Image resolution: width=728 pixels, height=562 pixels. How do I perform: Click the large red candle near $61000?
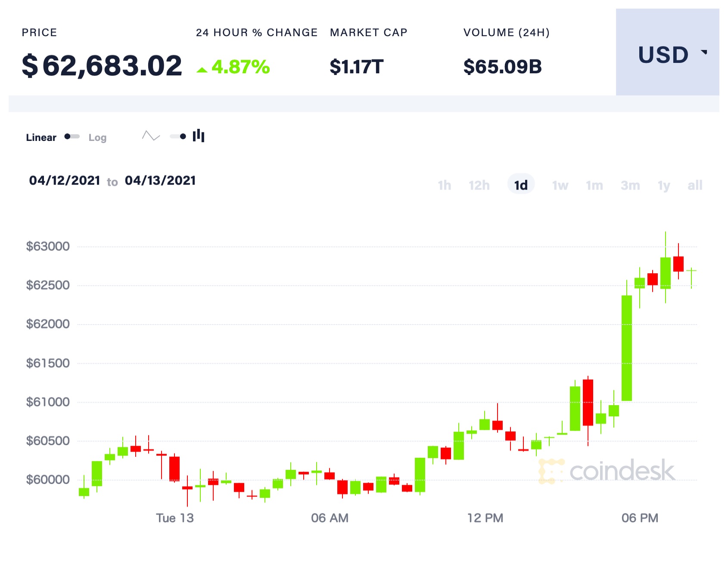[x=588, y=403]
